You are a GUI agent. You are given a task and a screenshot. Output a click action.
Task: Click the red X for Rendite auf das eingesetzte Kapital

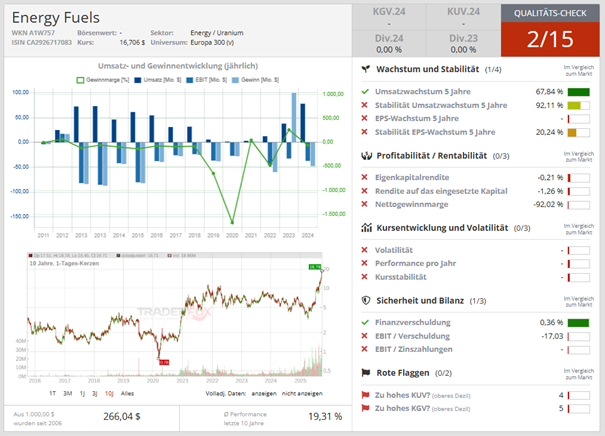click(x=364, y=191)
